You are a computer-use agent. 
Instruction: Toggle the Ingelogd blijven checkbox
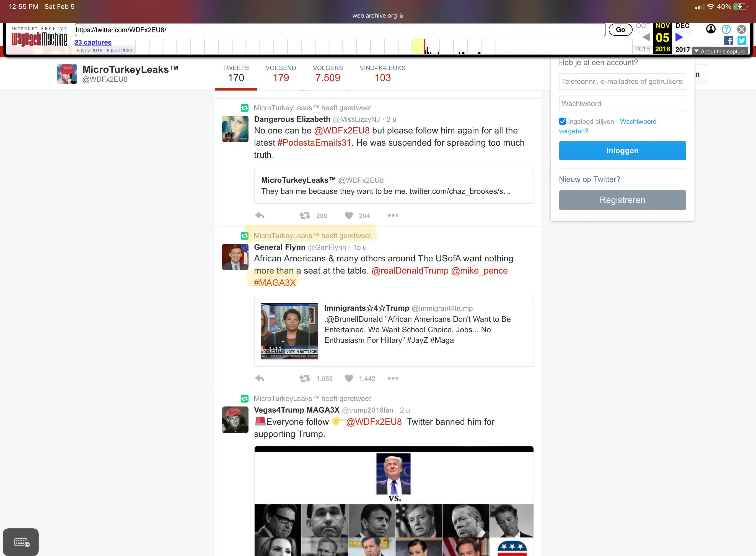tap(562, 121)
